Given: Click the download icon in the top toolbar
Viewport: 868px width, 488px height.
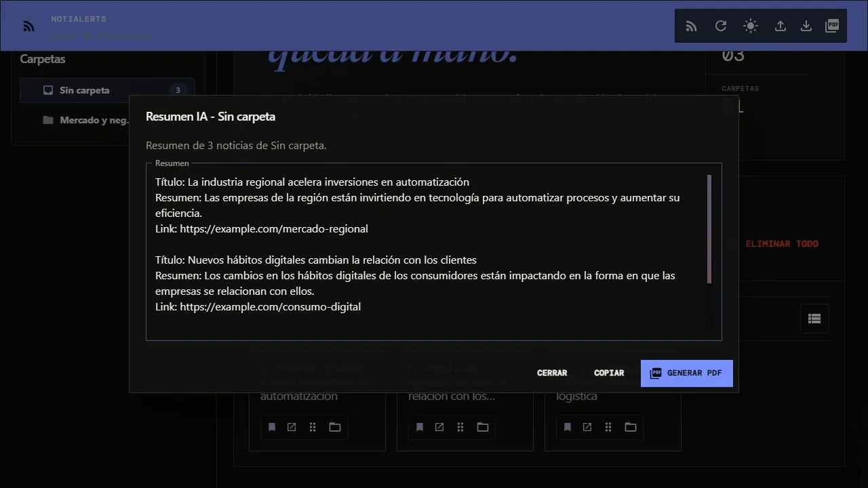Looking at the screenshot, I should [x=806, y=26].
